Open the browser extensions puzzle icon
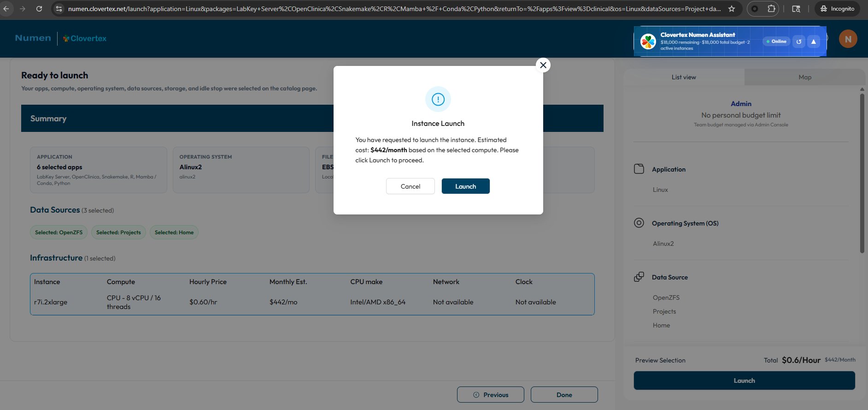This screenshot has height=410, width=868. [771, 9]
